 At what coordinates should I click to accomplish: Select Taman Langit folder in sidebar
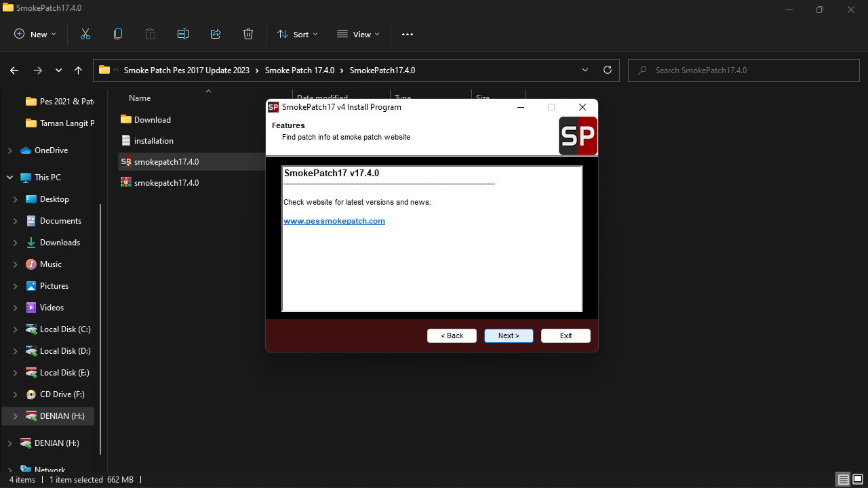pos(60,123)
